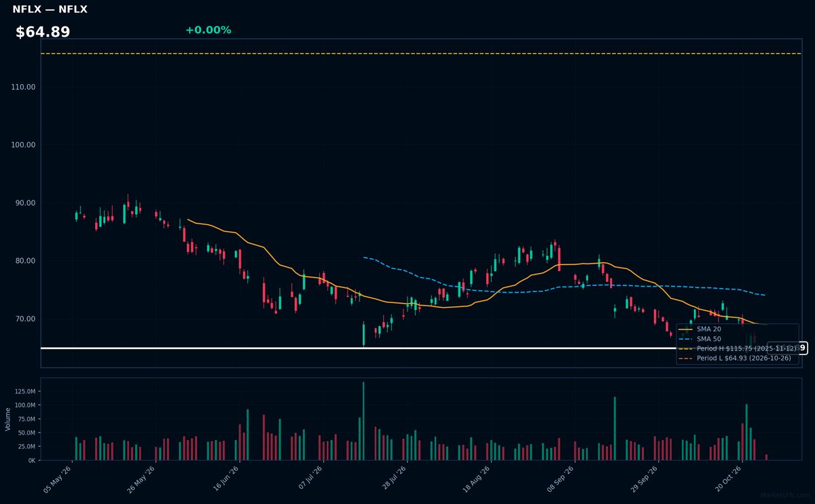
Task: Click the "100.0M" volume axis label
Action: click(24, 405)
